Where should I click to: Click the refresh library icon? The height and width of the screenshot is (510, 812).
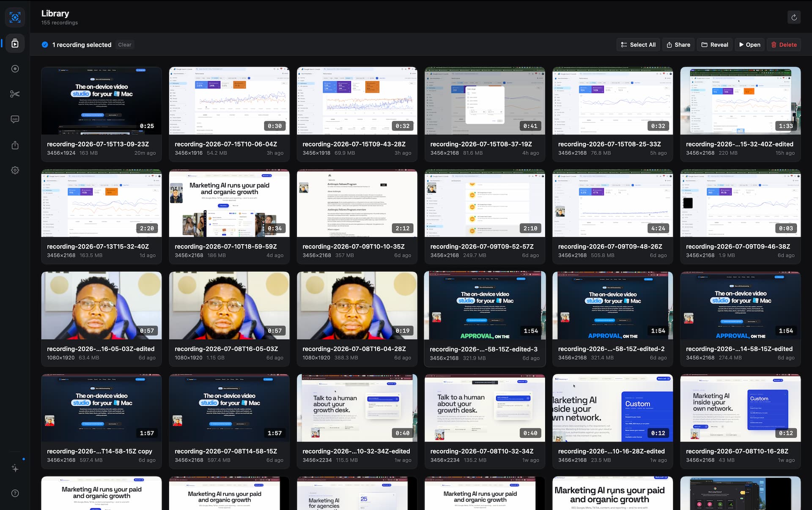[794, 17]
